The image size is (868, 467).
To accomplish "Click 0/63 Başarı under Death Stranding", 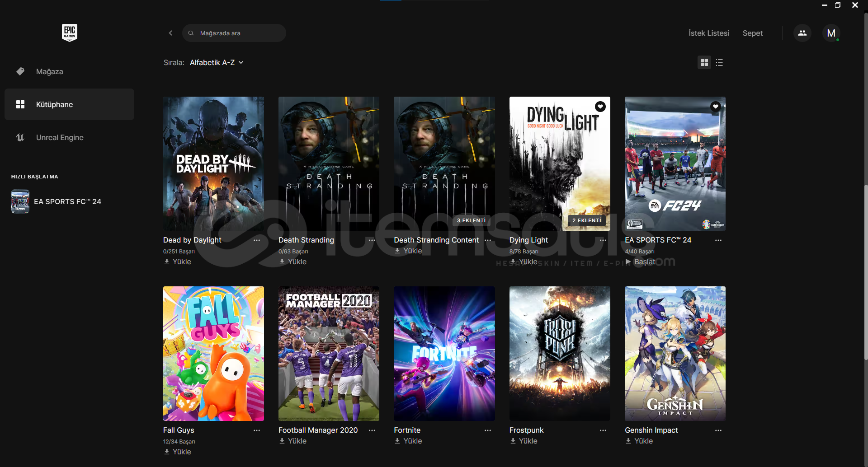I will coord(293,252).
